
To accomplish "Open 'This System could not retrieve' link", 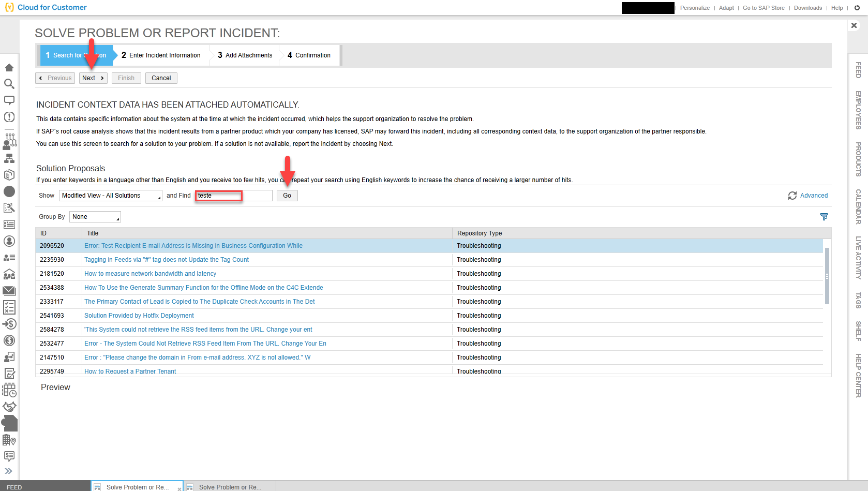I will coord(198,330).
